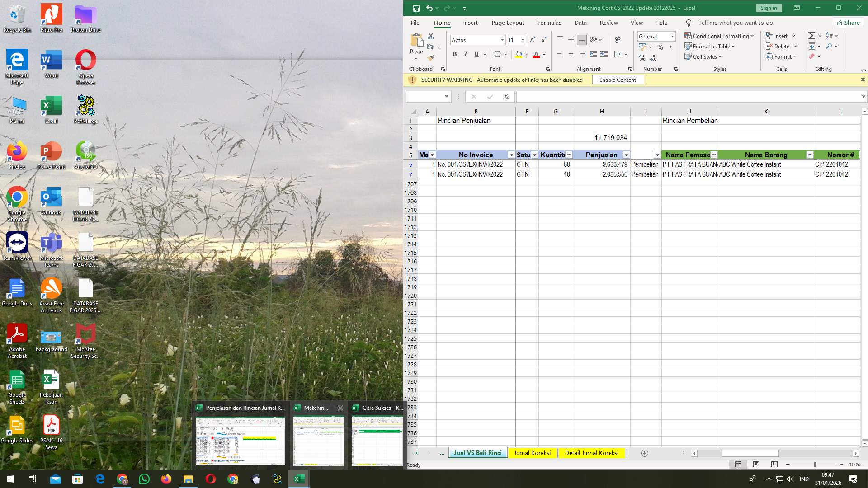Apply bold formatting to selection
Viewport: 868px width, 488px height.
(455, 54)
